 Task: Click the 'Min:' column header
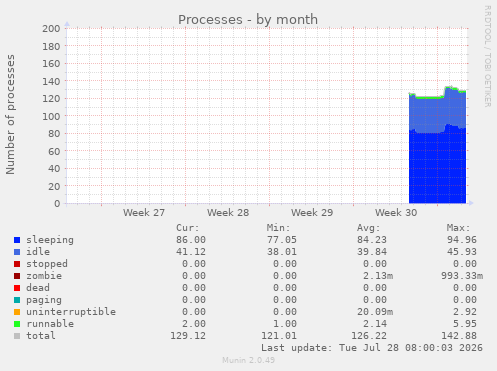click(278, 228)
